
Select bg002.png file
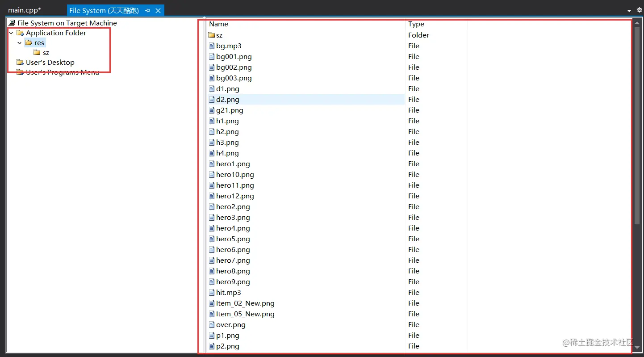(234, 67)
